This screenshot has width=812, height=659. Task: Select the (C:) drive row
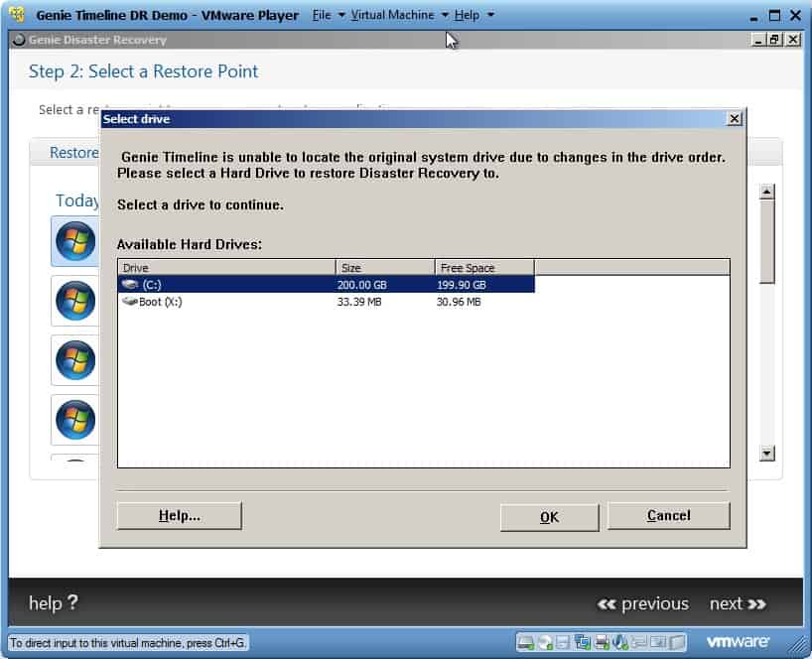click(x=327, y=284)
